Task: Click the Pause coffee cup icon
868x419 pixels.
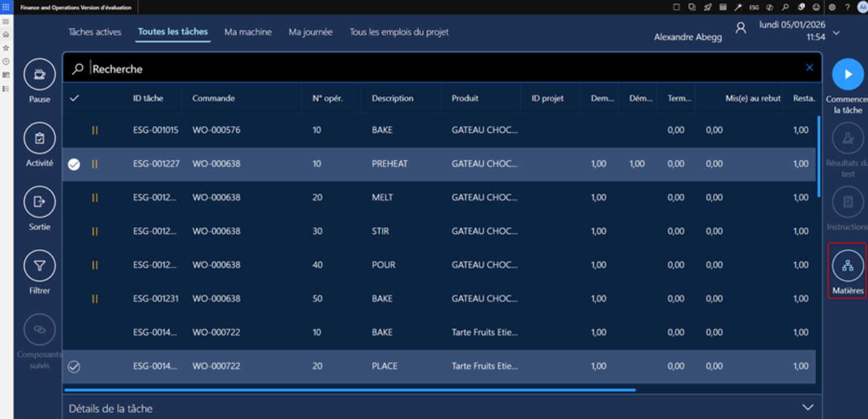Action: click(x=39, y=75)
